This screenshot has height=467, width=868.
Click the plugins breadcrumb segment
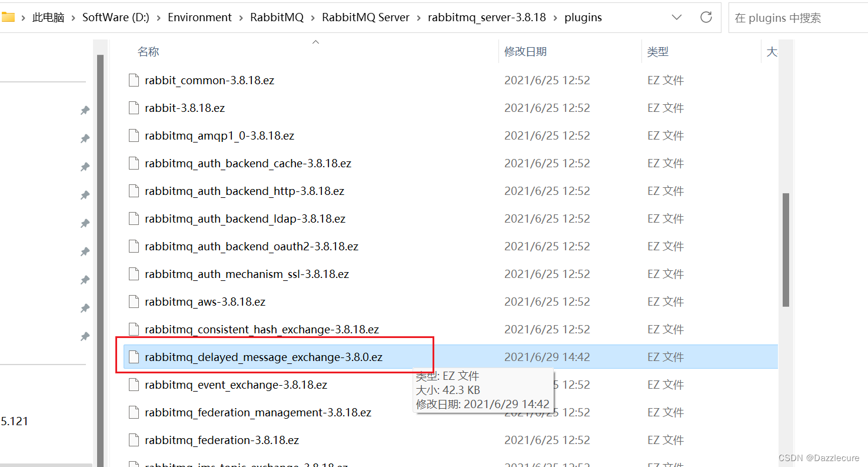tap(583, 18)
